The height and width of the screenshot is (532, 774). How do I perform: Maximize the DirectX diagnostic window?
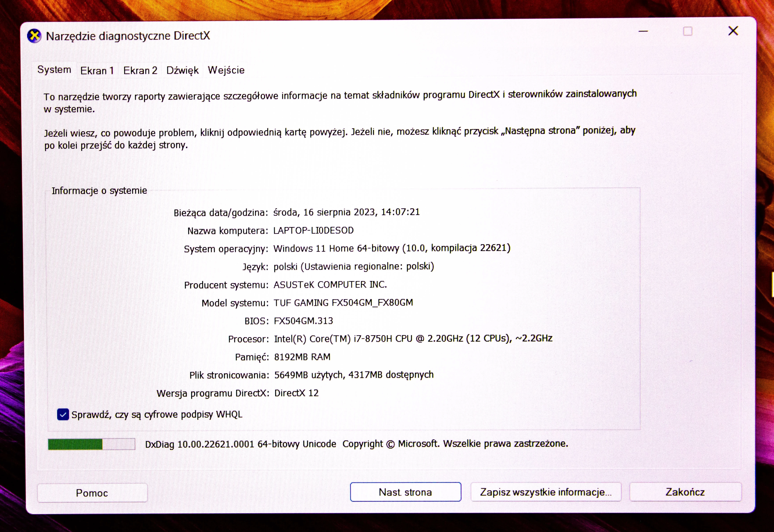[688, 31]
